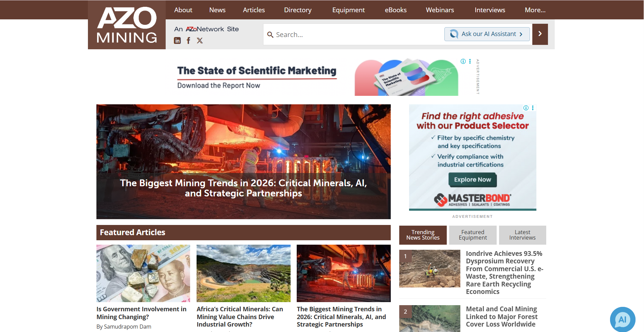
Task: Open the News menu item
Action: tap(217, 10)
